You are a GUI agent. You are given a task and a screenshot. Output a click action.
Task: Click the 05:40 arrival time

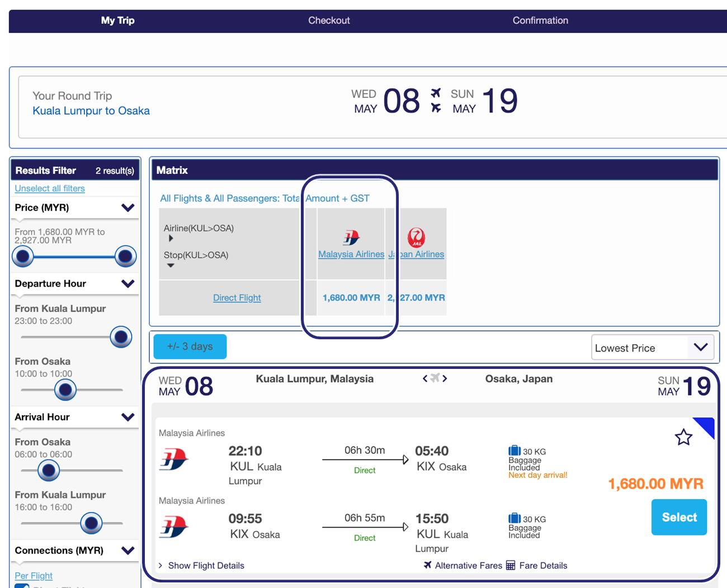click(432, 451)
